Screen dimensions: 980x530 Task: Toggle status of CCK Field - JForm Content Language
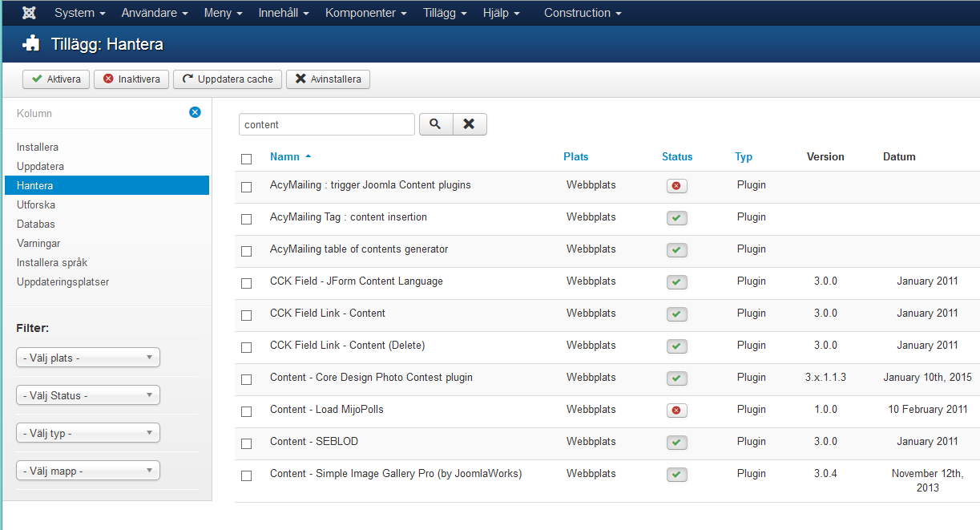pos(677,282)
